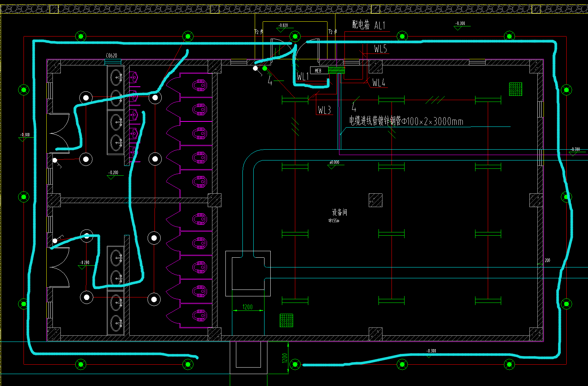Click the MEB equipotential box symbol

click(319, 71)
